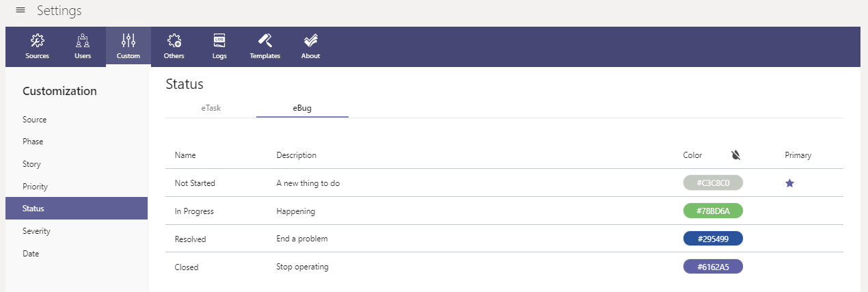The image size is (868, 292).
Task: Switch to the eTask tab
Action: pyautogui.click(x=211, y=108)
